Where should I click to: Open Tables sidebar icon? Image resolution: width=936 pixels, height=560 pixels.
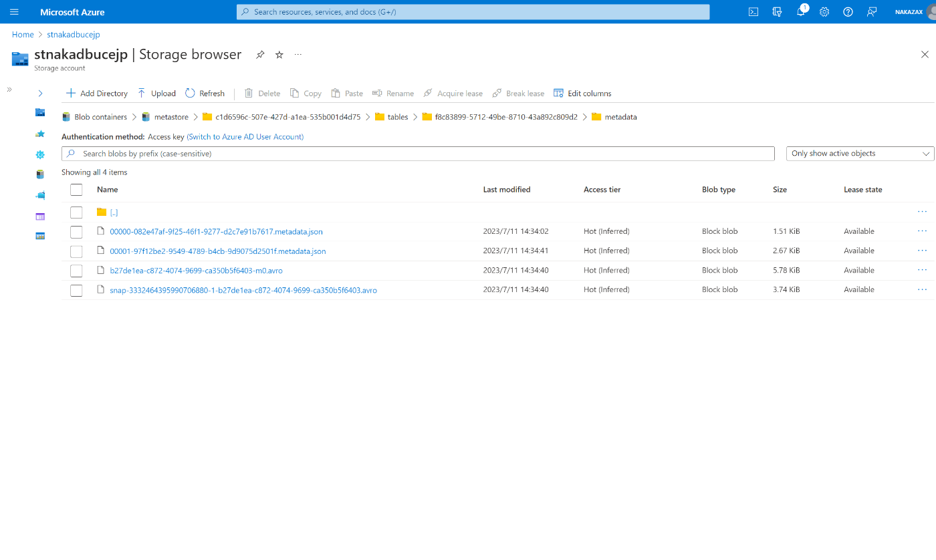tap(40, 236)
